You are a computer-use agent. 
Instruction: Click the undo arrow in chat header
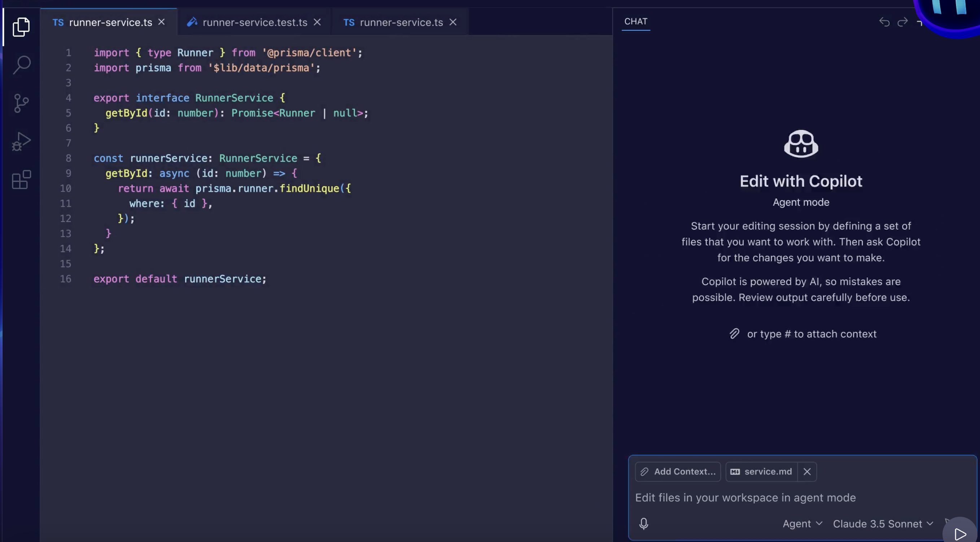(x=884, y=22)
